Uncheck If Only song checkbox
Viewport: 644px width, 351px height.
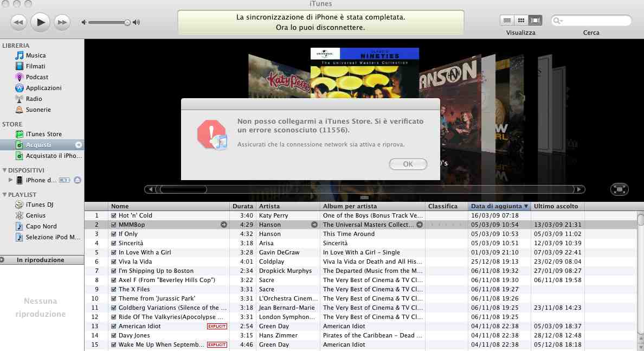pyautogui.click(x=114, y=234)
